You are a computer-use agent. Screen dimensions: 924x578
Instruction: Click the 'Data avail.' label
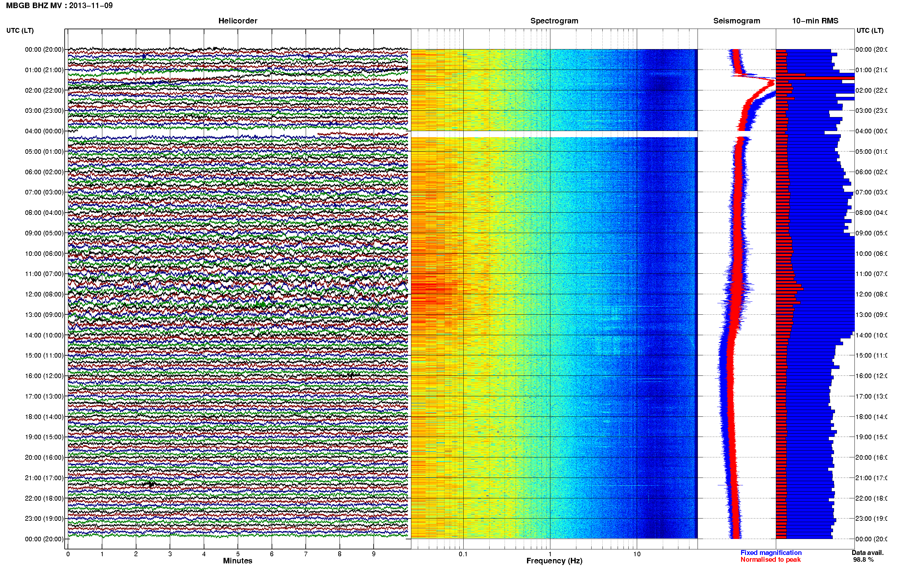coord(867,553)
